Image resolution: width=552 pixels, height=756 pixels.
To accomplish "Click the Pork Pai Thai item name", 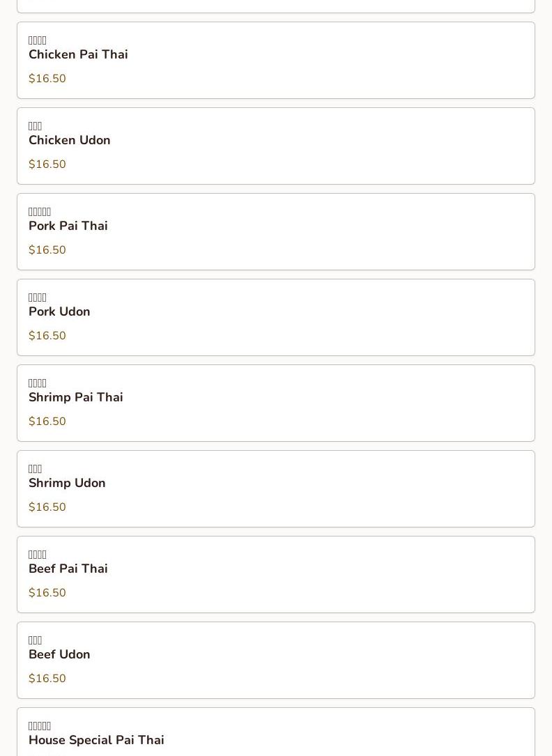I will [68, 226].
